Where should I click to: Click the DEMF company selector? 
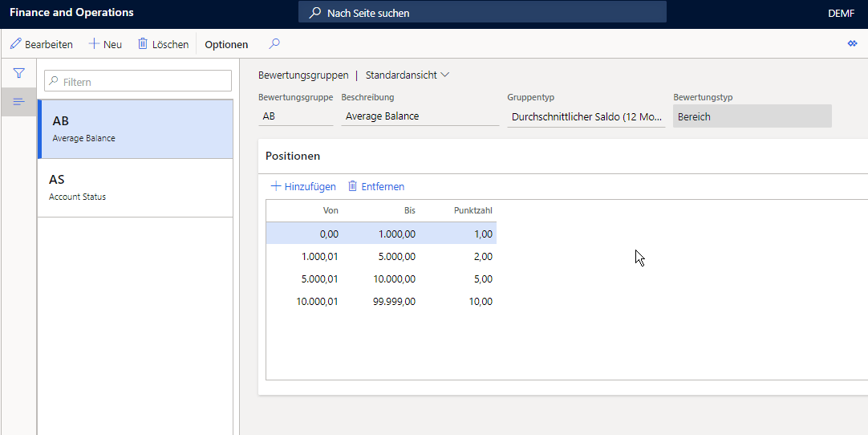coord(841,14)
